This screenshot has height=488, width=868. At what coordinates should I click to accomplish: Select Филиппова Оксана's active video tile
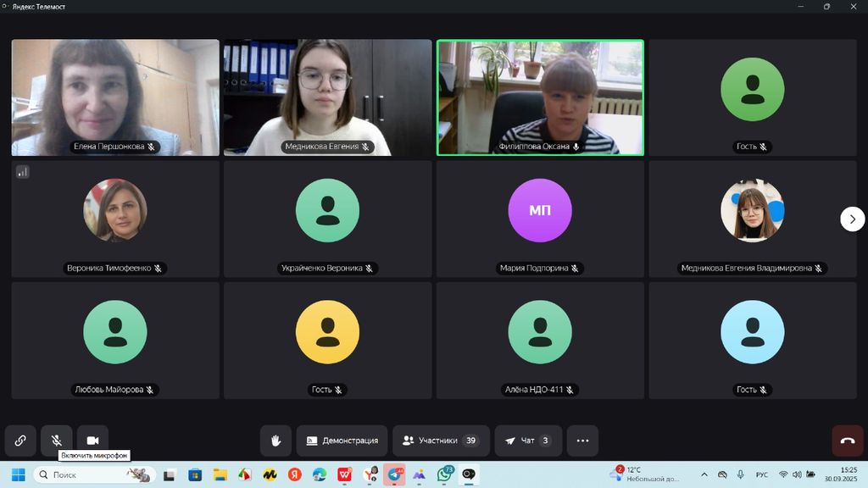(540, 96)
